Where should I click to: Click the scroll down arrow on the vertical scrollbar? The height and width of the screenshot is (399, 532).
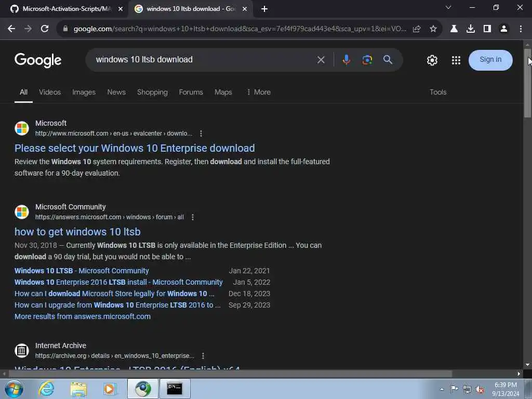527,365
